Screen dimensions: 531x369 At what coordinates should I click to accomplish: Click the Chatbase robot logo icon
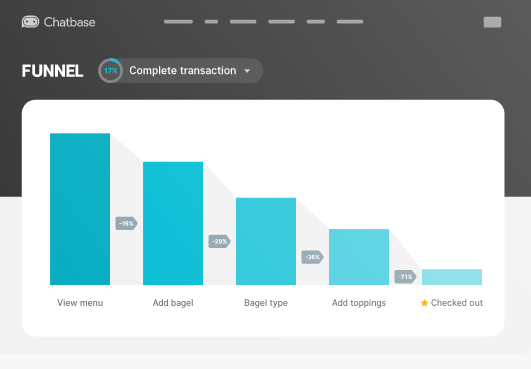pos(30,22)
